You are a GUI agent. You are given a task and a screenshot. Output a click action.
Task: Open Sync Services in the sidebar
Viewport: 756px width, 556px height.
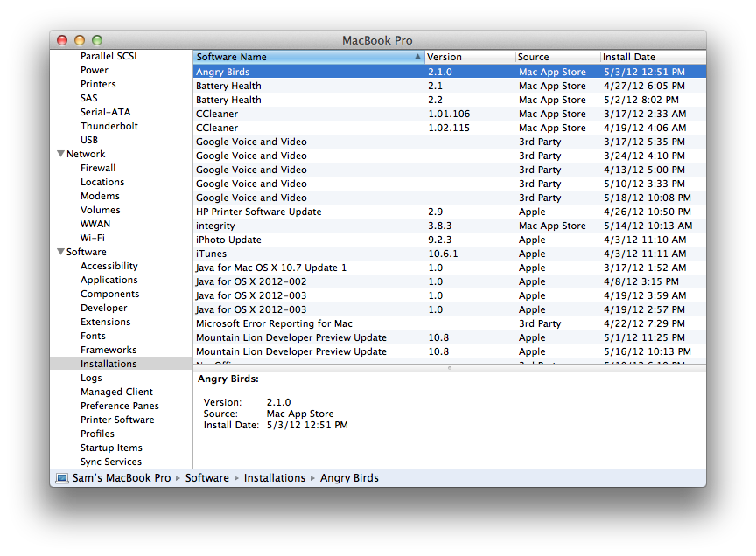111,461
